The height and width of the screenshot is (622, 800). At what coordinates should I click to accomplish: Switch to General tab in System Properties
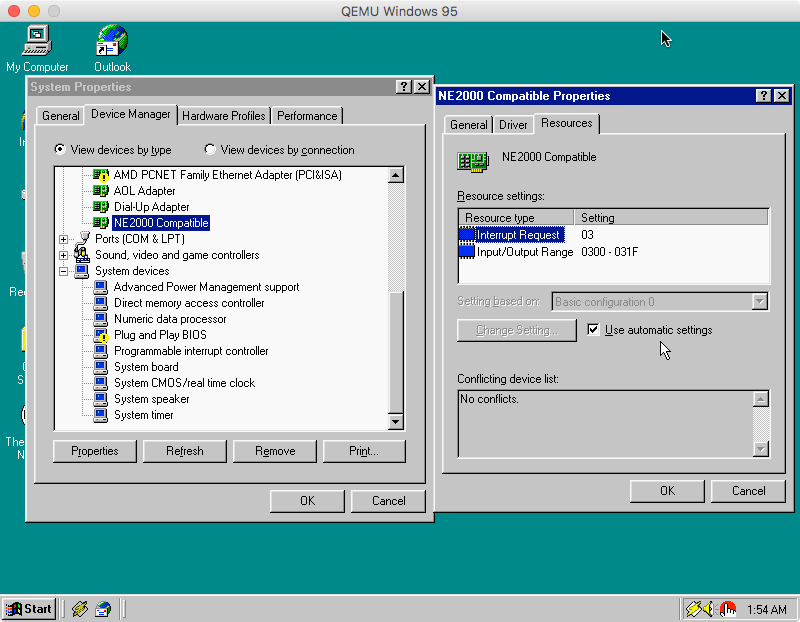(61, 116)
